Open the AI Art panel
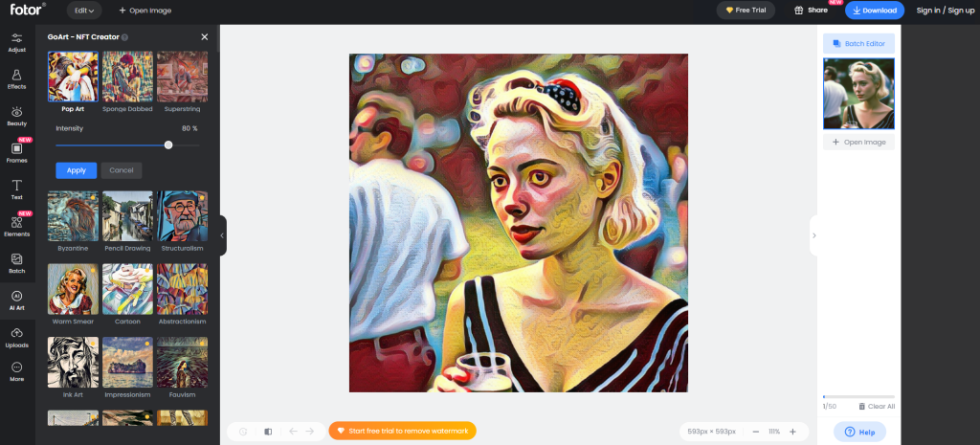Screen dimensions: 980x445 [x=17, y=300]
